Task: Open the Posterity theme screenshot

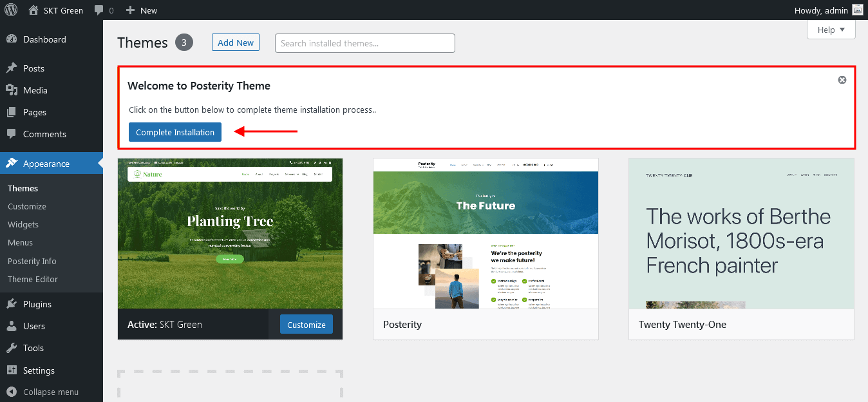Action: point(486,233)
